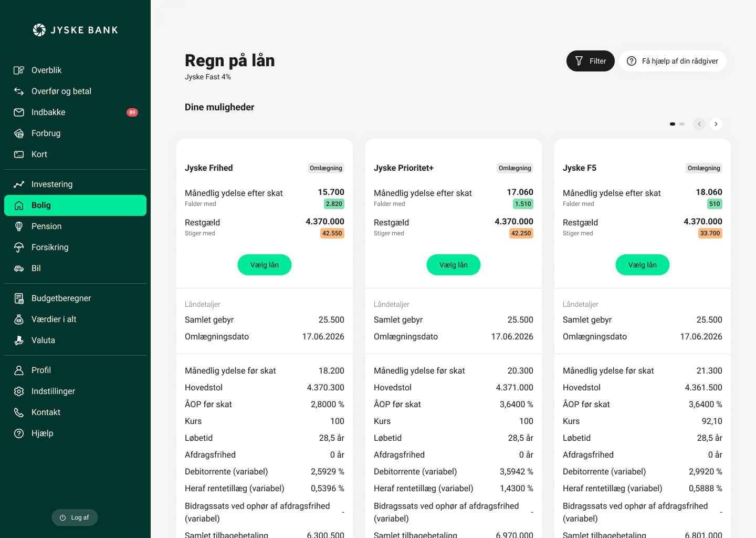The width and height of the screenshot is (756, 538).
Task: Click the orange 42.550 debt increase badge
Action: [332, 233]
